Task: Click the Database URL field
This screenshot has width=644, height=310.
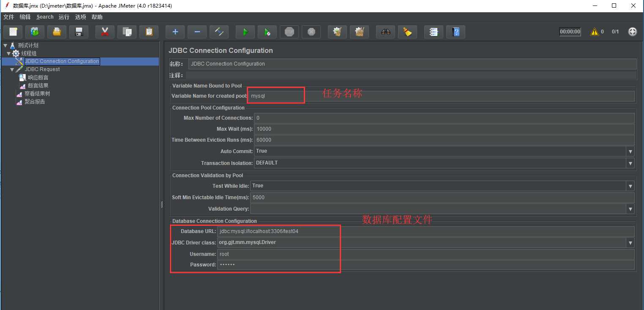Action: pos(426,231)
